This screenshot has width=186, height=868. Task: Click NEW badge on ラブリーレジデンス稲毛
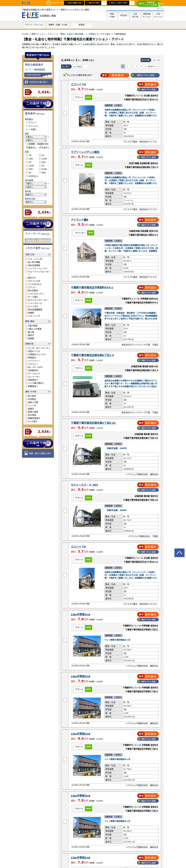(89, 165)
